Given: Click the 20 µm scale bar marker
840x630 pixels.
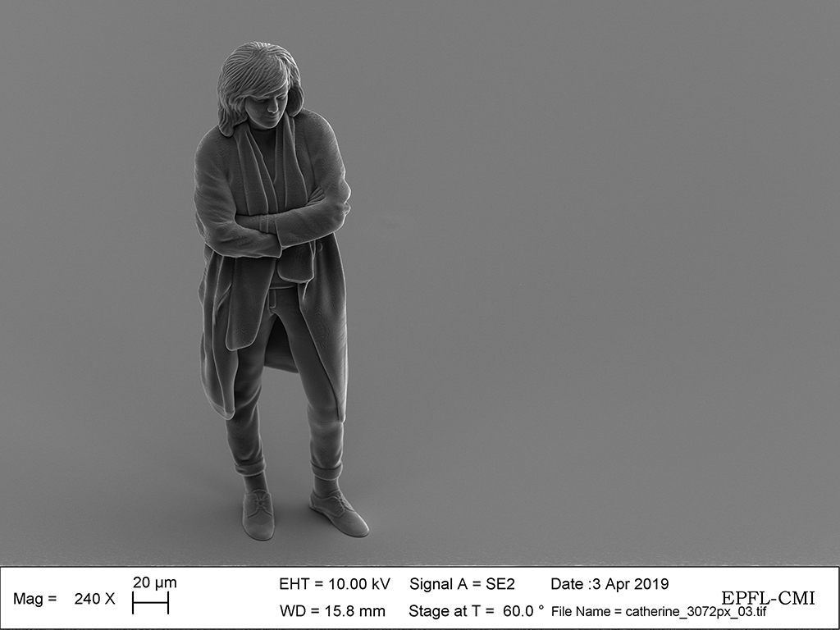Looking at the screenshot, I should click(x=150, y=605).
